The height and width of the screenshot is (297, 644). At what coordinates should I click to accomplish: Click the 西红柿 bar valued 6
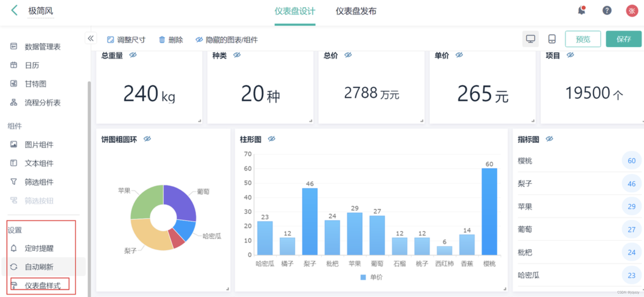coord(444,250)
